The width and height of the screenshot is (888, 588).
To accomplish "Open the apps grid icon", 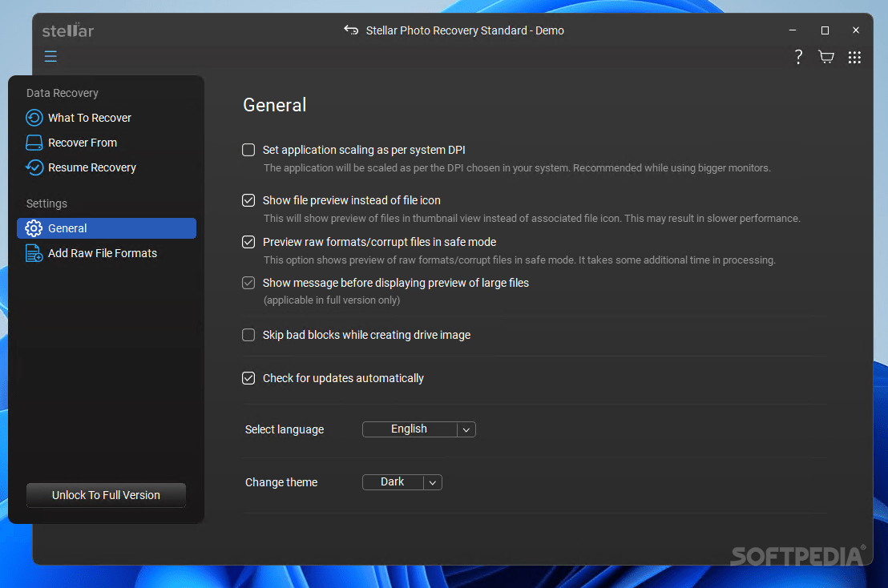I will pyautogui.click(x=854, y=57).
